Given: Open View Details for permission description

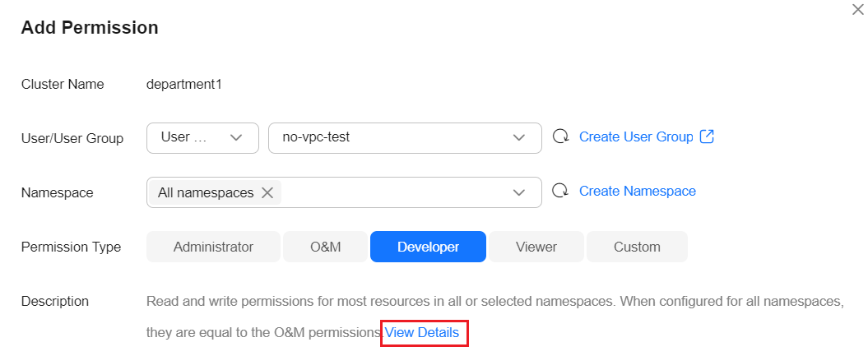Looking at the screenshot, I should point(422,333).
